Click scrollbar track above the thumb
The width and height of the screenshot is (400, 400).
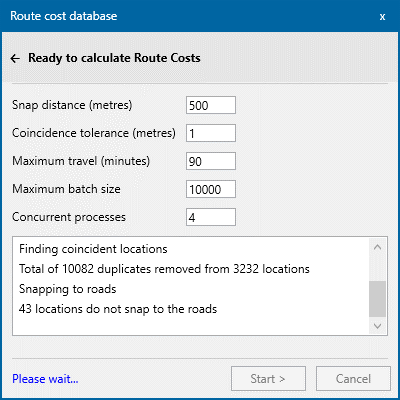[x=378, y=268]
